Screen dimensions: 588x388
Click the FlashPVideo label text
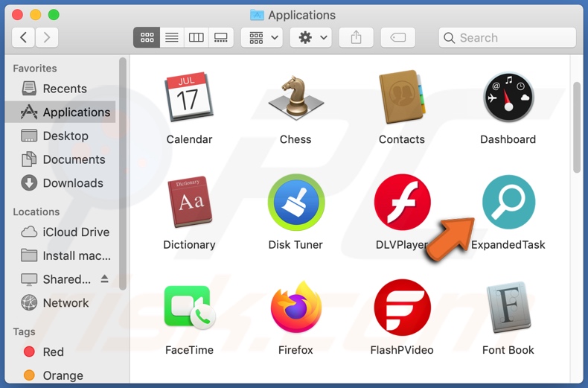coord(402,350)
